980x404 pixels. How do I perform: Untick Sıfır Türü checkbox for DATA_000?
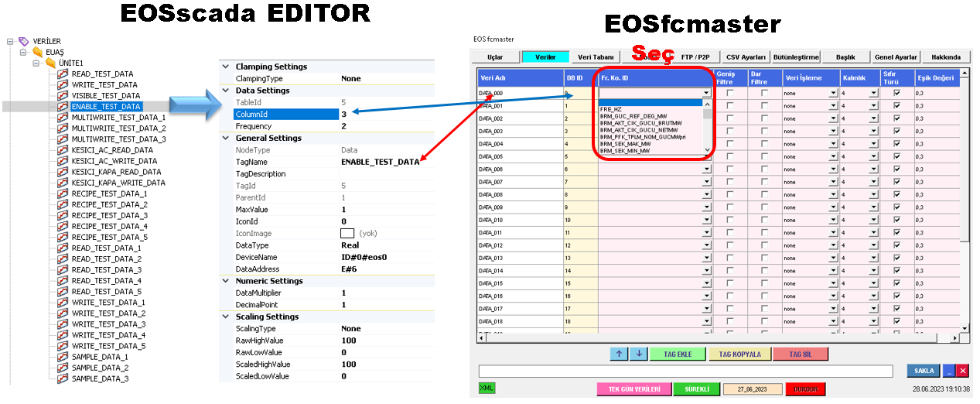tap(896, 93)
